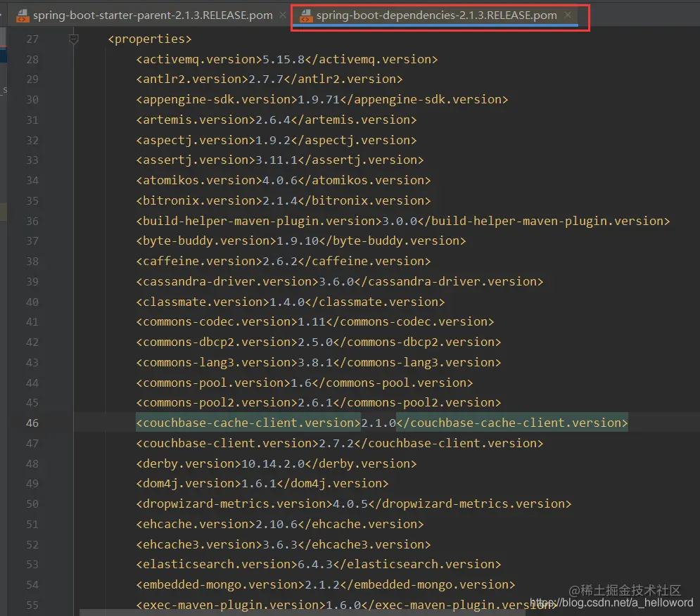700x616 pixels.
Task: Click the commons-dbcp2.version 2.5.0 line
Action: pos(319,342)
